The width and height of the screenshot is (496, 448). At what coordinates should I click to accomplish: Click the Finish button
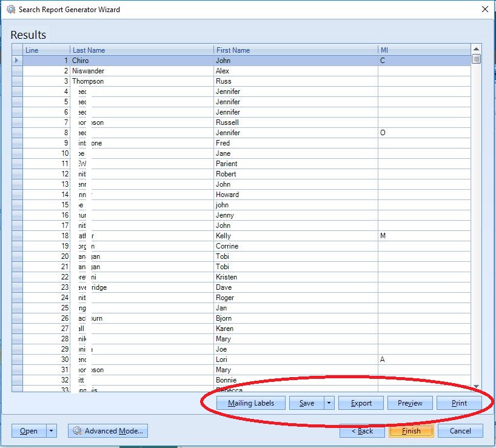coord(411,431)
